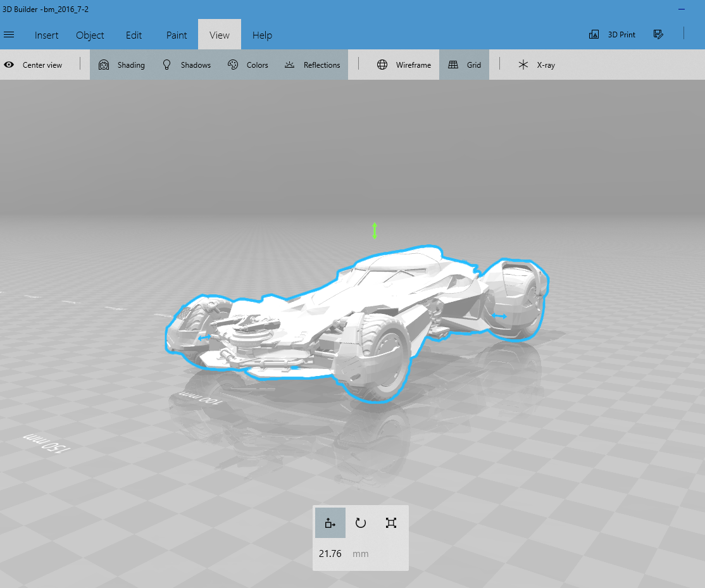Enable X-ray view
Viewport: 705px width, 588px height.
(537, 65)
